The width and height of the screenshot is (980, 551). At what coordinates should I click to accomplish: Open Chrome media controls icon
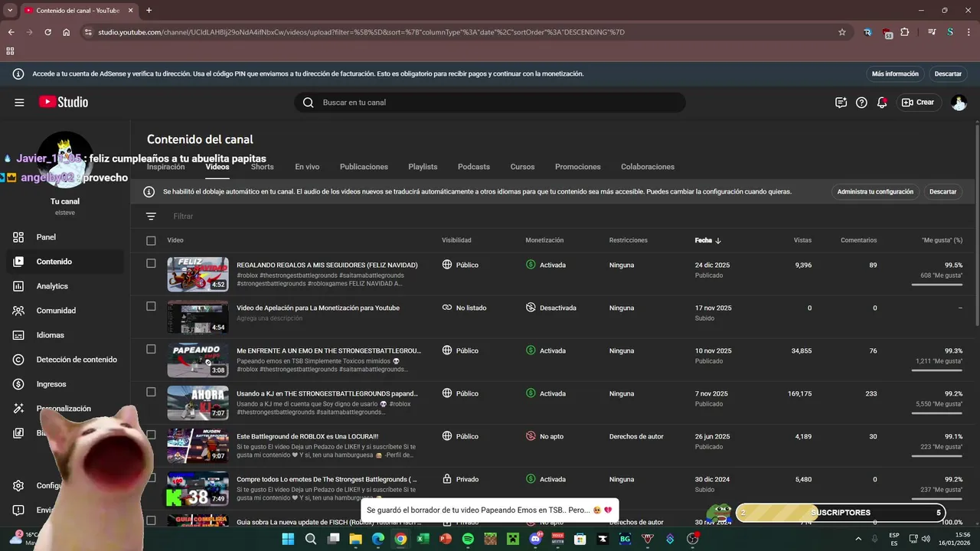tap(932, 32)
